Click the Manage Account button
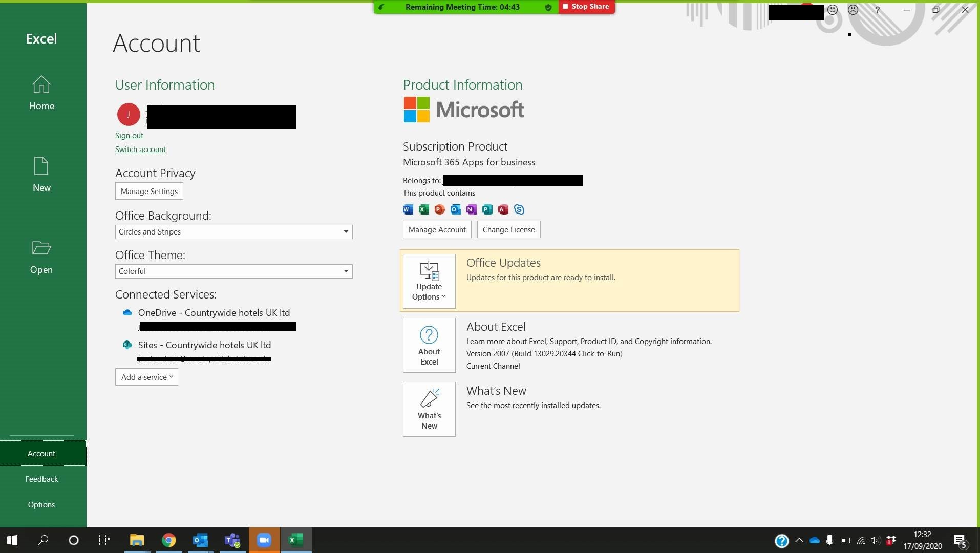 click(437, 230)
